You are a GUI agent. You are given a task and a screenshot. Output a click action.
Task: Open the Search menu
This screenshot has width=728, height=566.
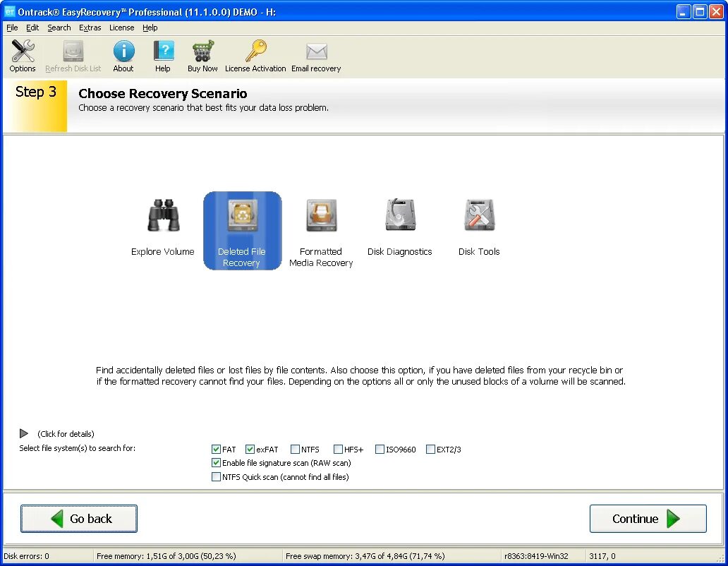coord(59,28)
